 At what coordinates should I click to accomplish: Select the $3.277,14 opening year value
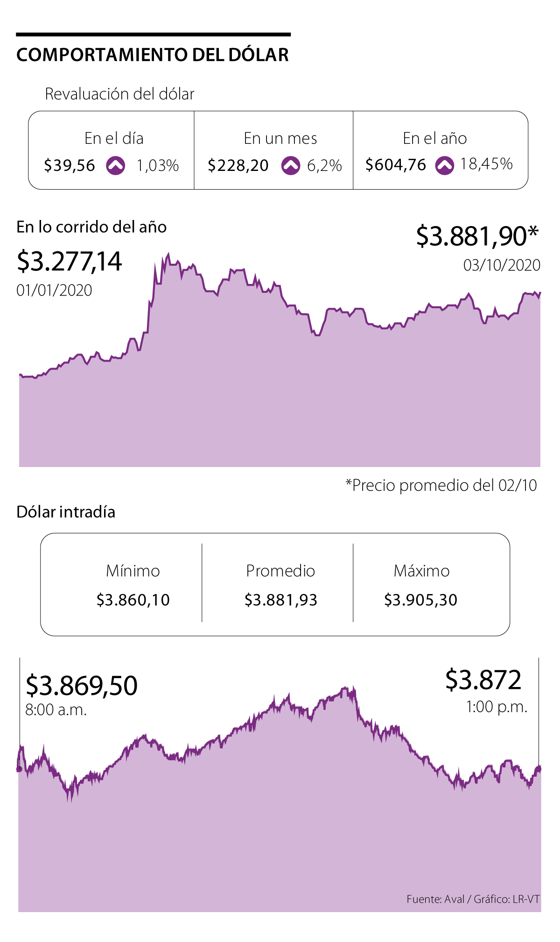70,261
